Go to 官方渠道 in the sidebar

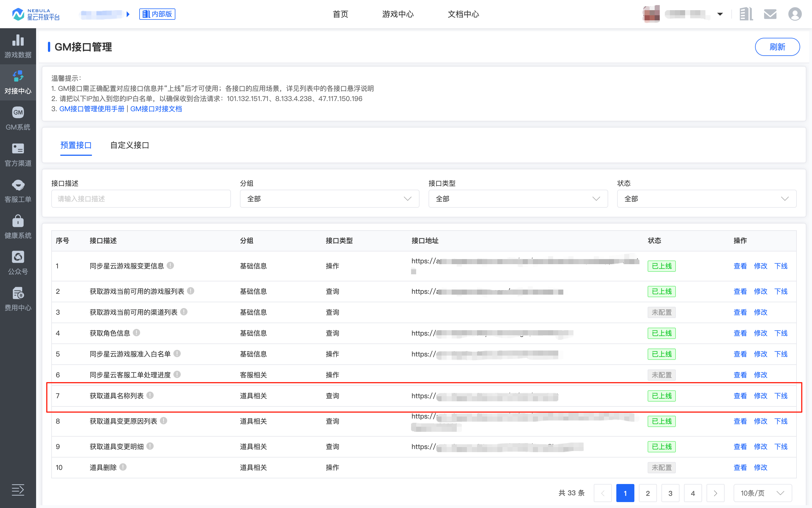[x=18, y=155]
